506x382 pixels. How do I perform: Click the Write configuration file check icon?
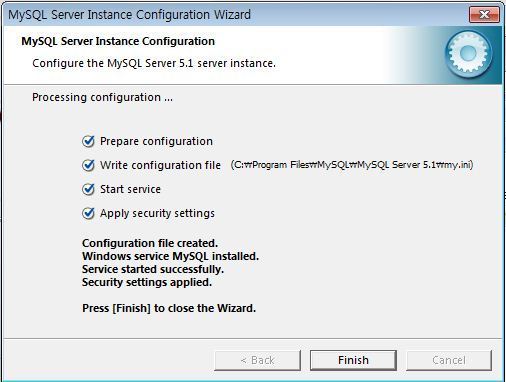[88, 165]
